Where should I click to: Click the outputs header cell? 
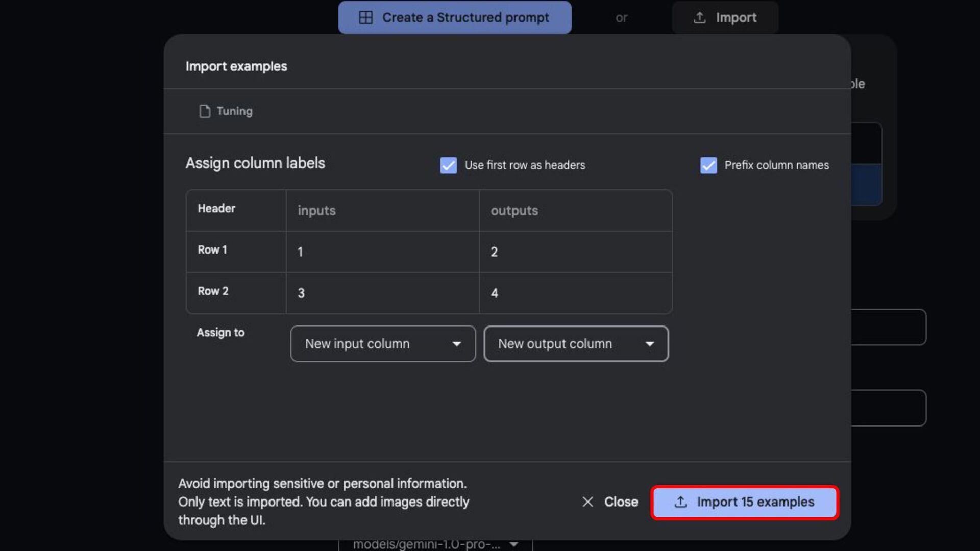pyautogui.click(x=575, y=211)
